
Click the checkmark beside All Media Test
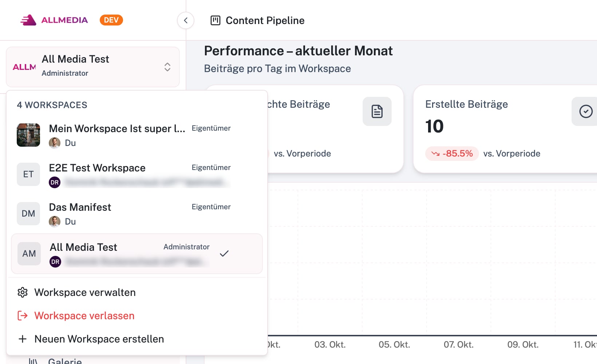pyautogui.click(x=224, y=253)
